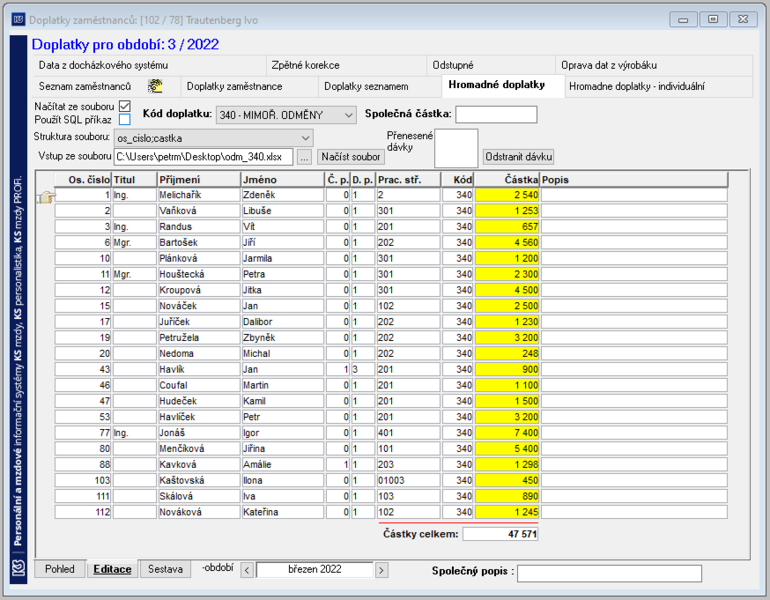Close the Doplatky zaměstnanců window

pyautogui.click(x=743, y=20)
